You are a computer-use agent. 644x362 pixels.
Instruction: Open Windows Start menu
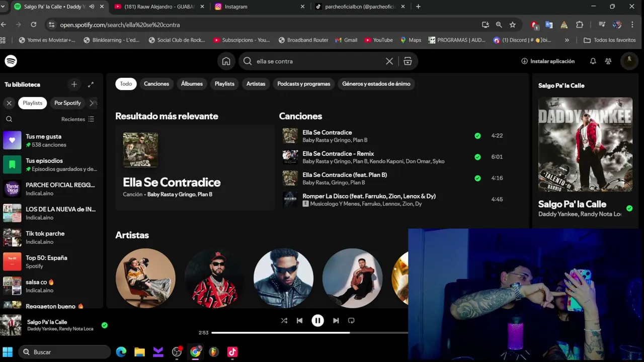pyautogui.click(x=8, y=352)
